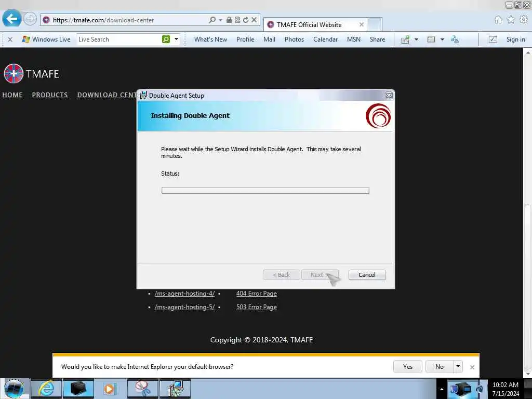Click the green Live Search button
Screen dimensions: 532x399
click(x=166, y=39)
